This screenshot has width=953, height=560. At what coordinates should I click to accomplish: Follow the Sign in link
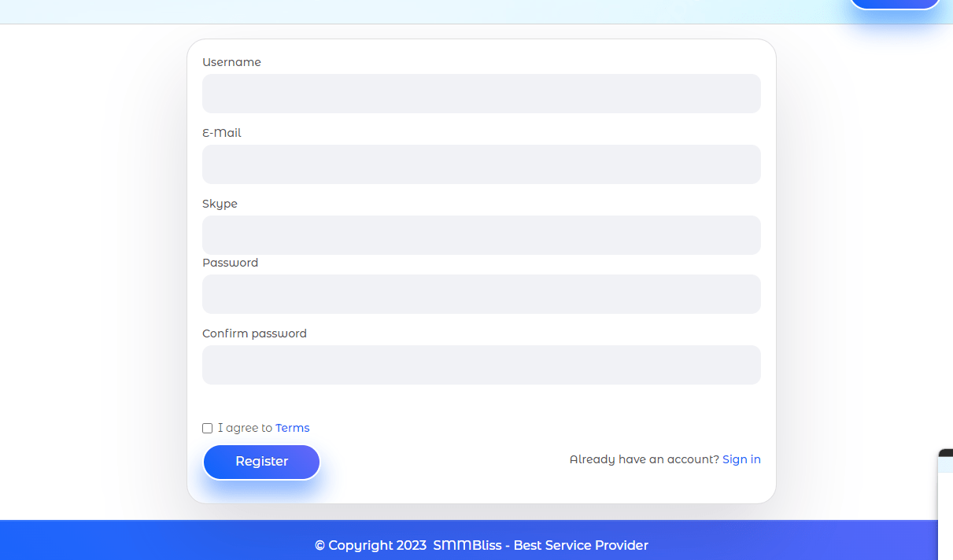[x=741, y=459]
